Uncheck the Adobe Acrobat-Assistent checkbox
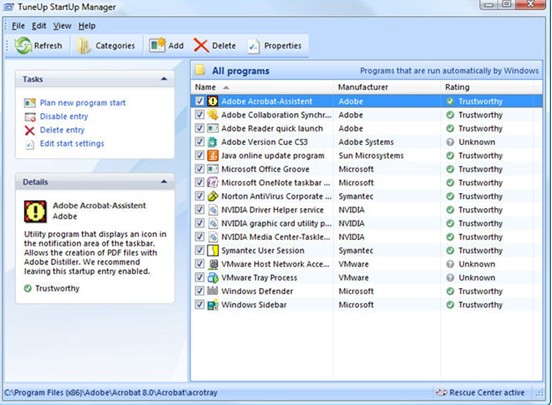The height and width of the screenshot is (405, 552). pyautogui.click(x=200, y=101)
